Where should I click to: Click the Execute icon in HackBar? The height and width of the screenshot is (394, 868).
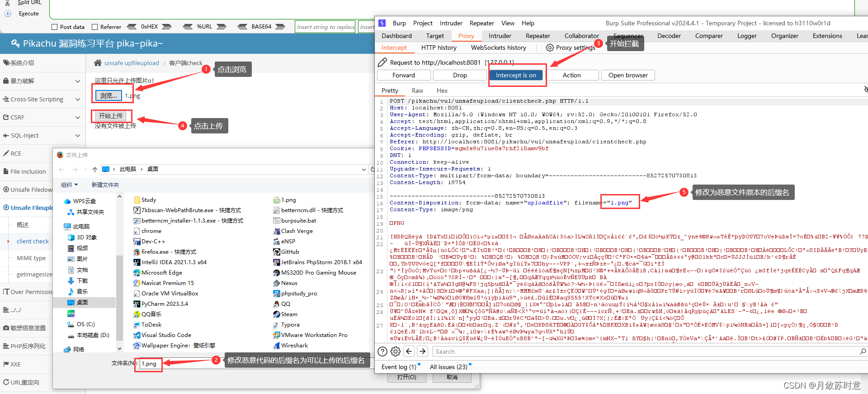click(8, 14)
